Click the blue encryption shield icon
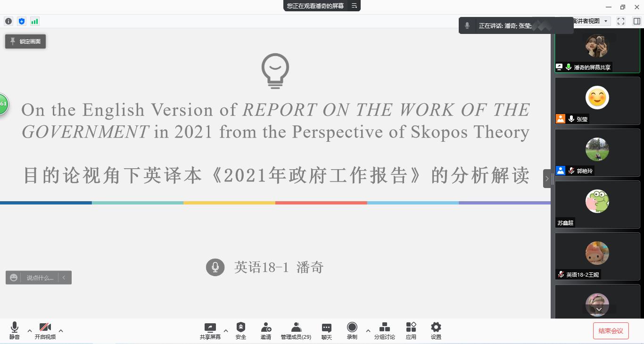 pyautogui.click(x=22, y=21)
